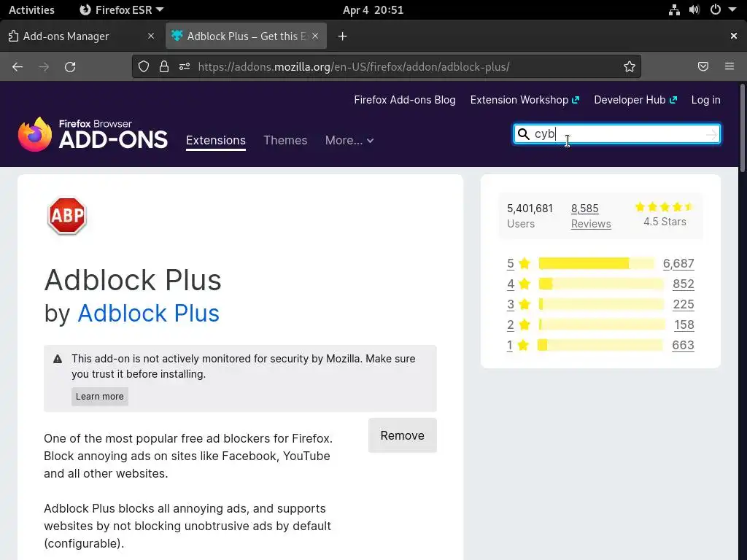Switch to the Add-ons Manager tab
This screenshot has height=560, width=747.
click(82, 36)
